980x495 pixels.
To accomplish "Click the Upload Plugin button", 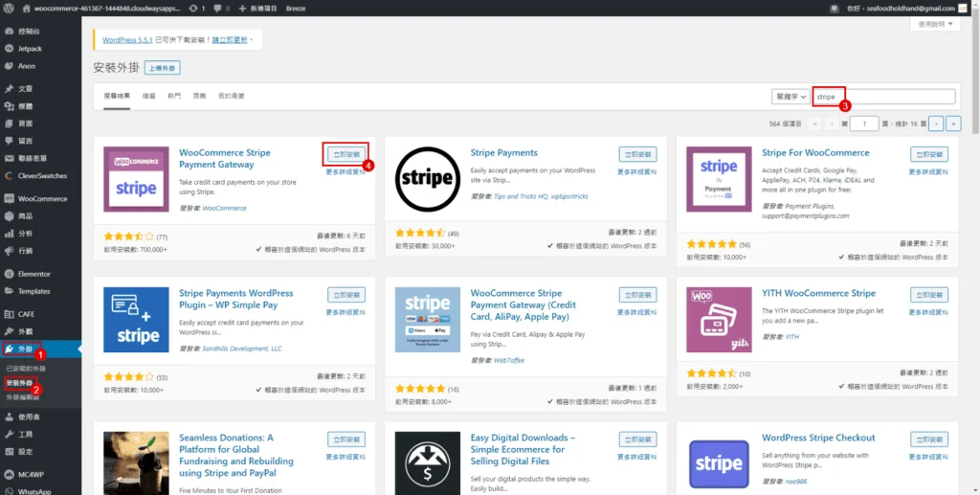I will pos(163,68).
